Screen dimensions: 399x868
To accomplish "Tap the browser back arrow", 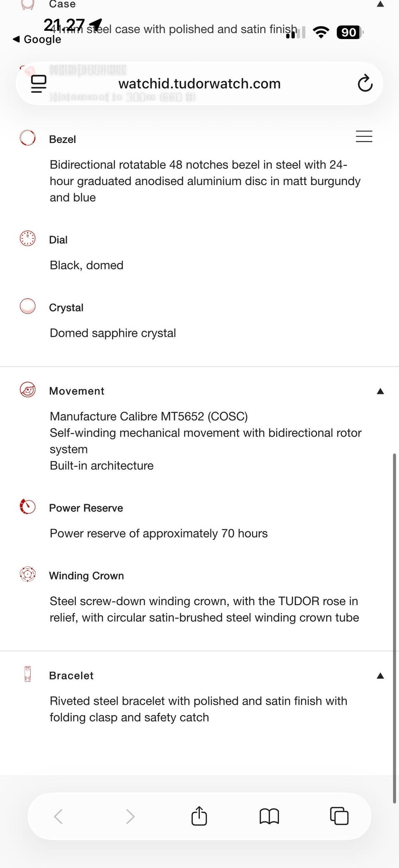I will [58, 816].
